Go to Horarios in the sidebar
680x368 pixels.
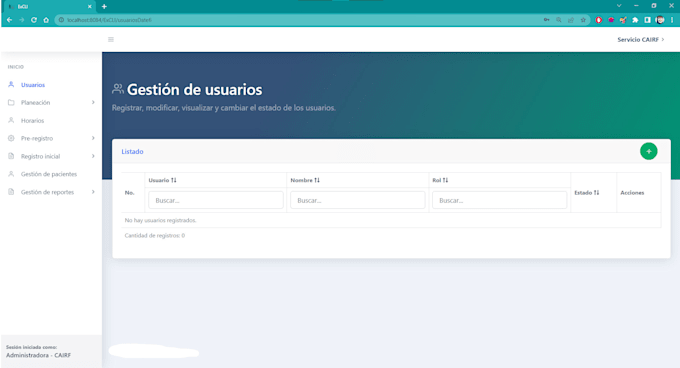[x=33, y=120]
